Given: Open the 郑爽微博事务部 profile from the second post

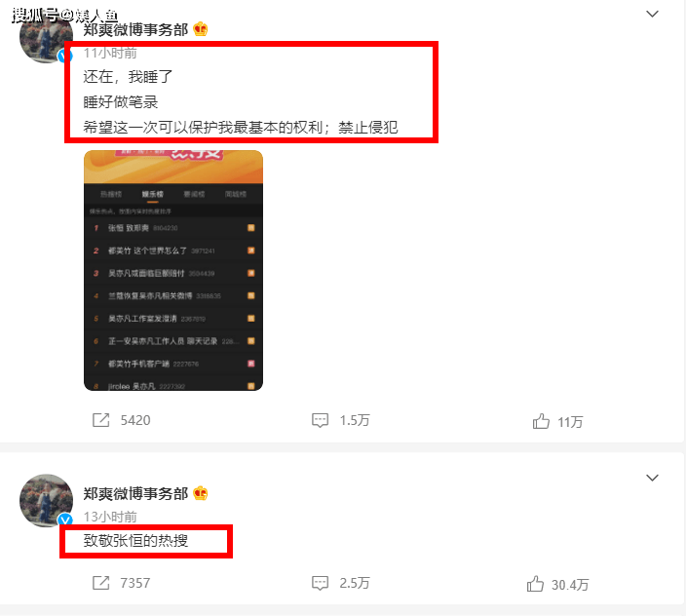Looking at the screenshot, I should pyautogui.click(x=135, y=493).
